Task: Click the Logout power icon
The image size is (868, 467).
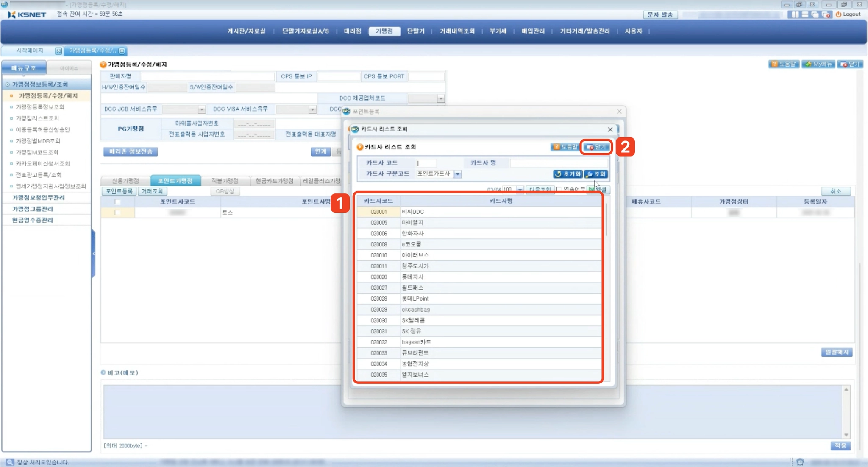Action: (x=838, y=14)
